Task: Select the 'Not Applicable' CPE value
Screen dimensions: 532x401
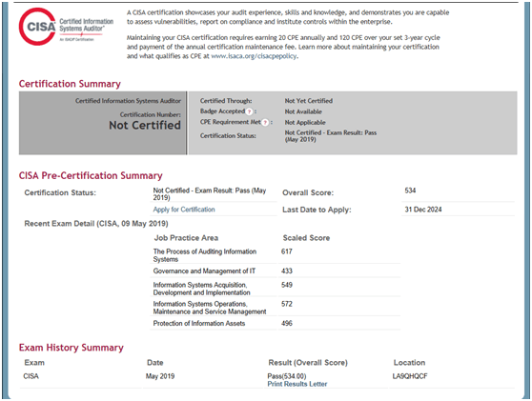Action: click(x=305, y=122)
